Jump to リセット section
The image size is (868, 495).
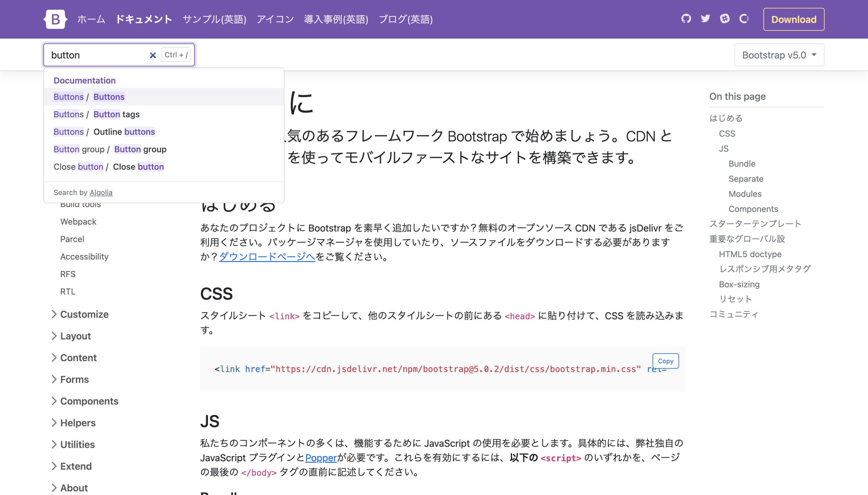(735, 299)
